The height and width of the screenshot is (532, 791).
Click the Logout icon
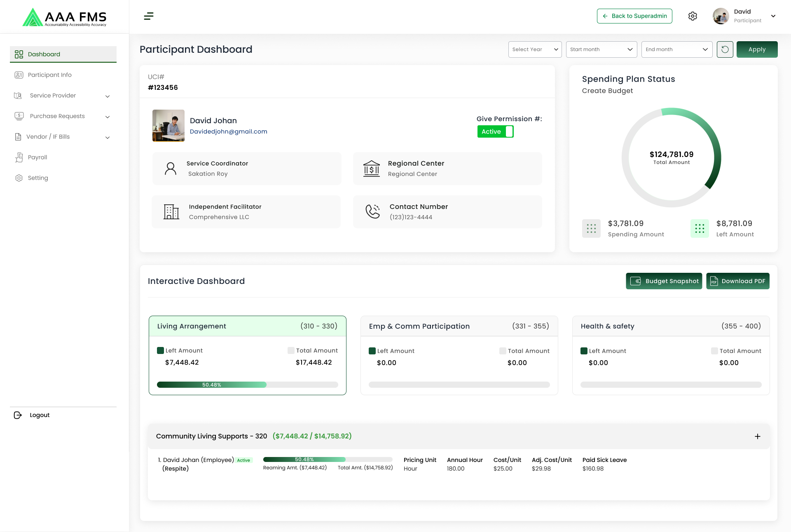[x=18, y=415]
